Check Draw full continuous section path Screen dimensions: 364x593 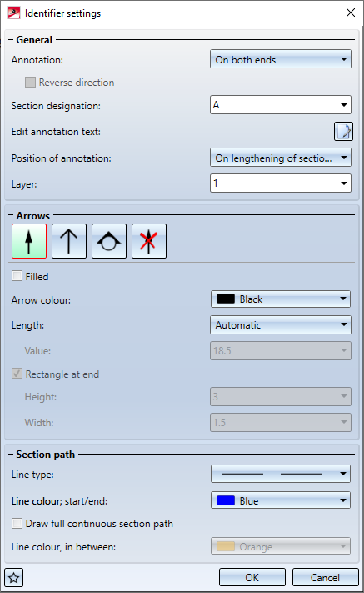click(x=17, y=524)
